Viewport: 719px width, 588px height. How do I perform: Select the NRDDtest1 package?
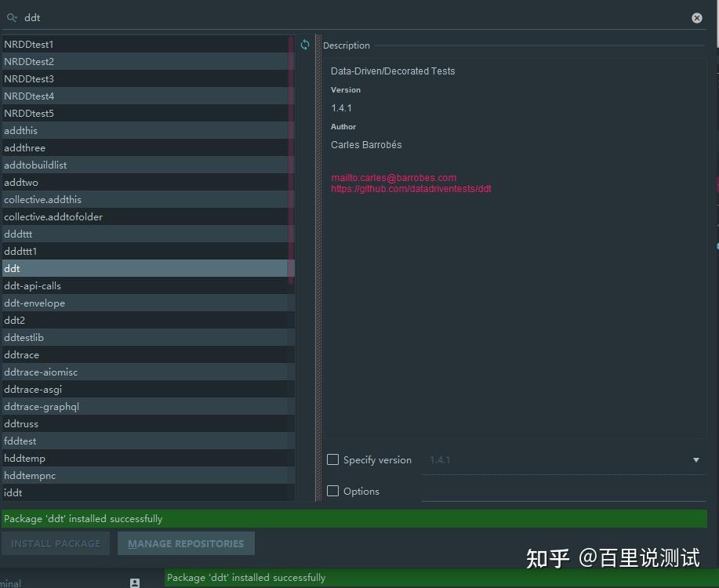pyautogui.click(x=78, y=44)
